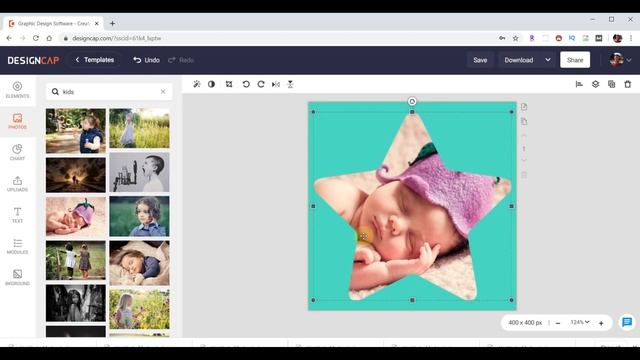Viewport: 640px width, 360px height.
Task: Click the magic effects wand icon
Action: [x=197, y=84]
